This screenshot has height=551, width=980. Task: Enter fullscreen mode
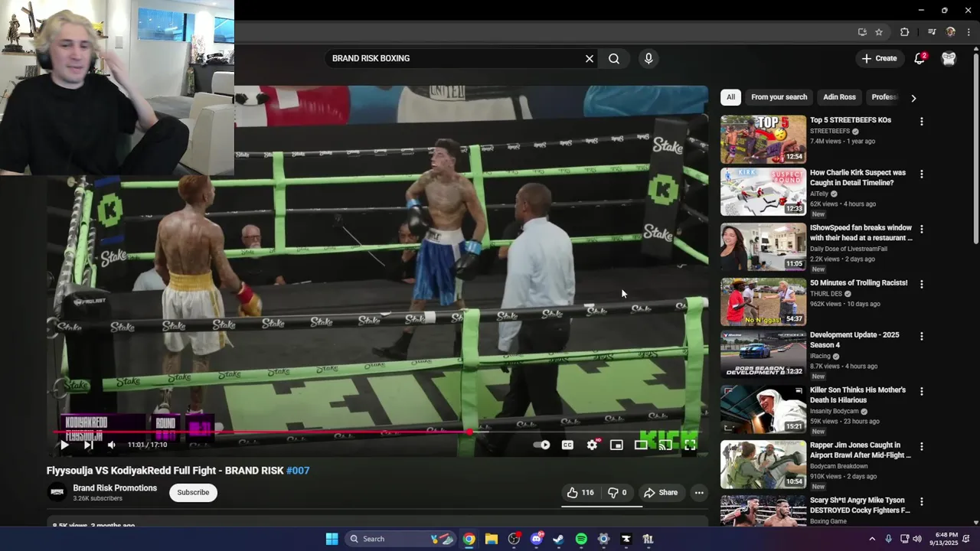click(x=690, y=445)
